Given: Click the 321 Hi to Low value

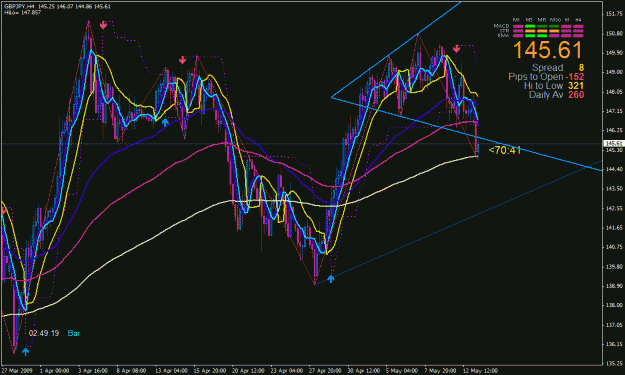Looking at the screenshot, I should (576, 86).
